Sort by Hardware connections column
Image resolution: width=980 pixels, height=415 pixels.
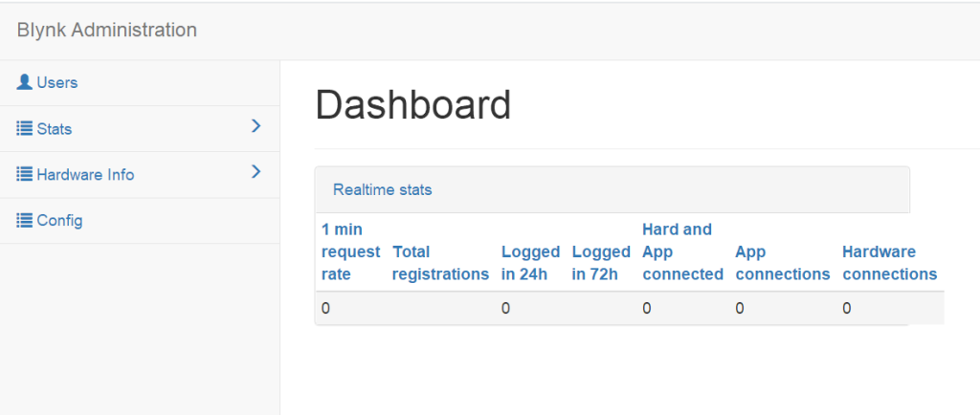(x=889, y=263)
